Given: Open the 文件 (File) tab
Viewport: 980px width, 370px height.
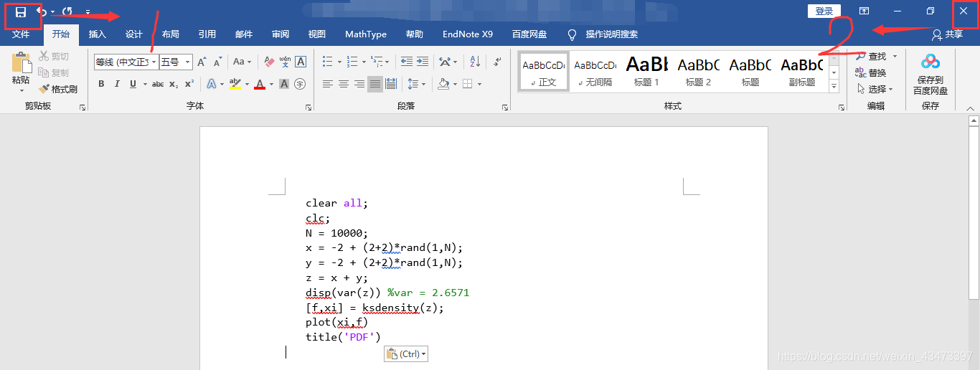Looking at the screenshot, I should coord(21,34).
